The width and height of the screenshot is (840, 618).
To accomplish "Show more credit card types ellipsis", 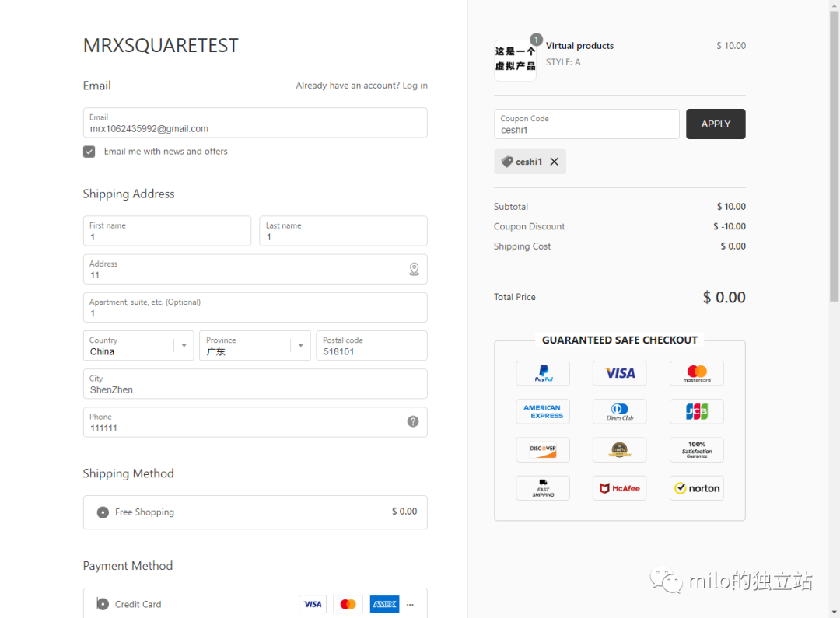I will point(410,604).
